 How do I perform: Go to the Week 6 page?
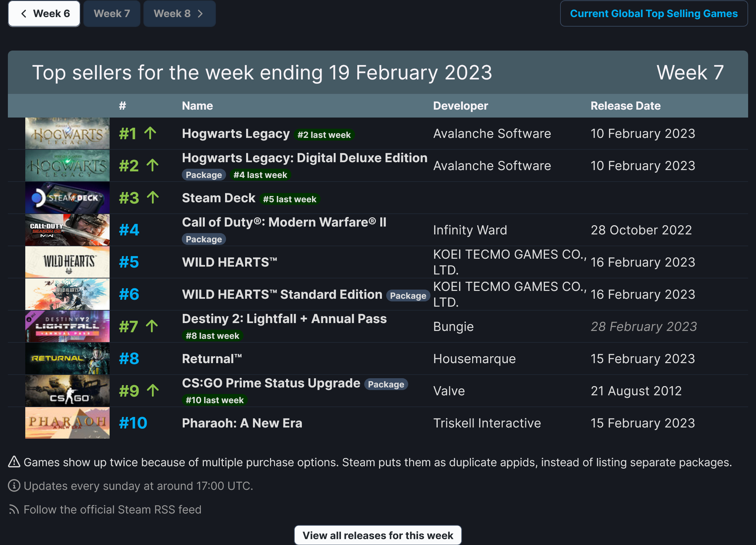pos(44,14)
